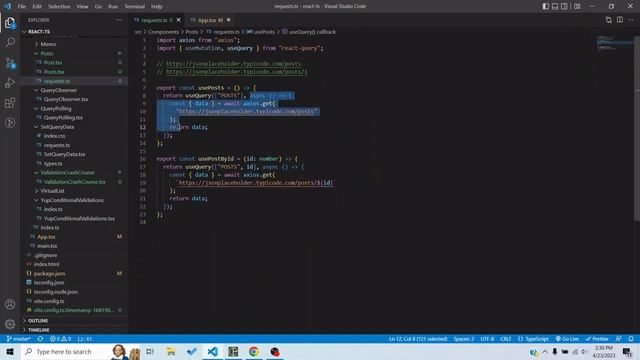Expand the VirtualList folder
The image size is (640, 360).
coord(52,191)
